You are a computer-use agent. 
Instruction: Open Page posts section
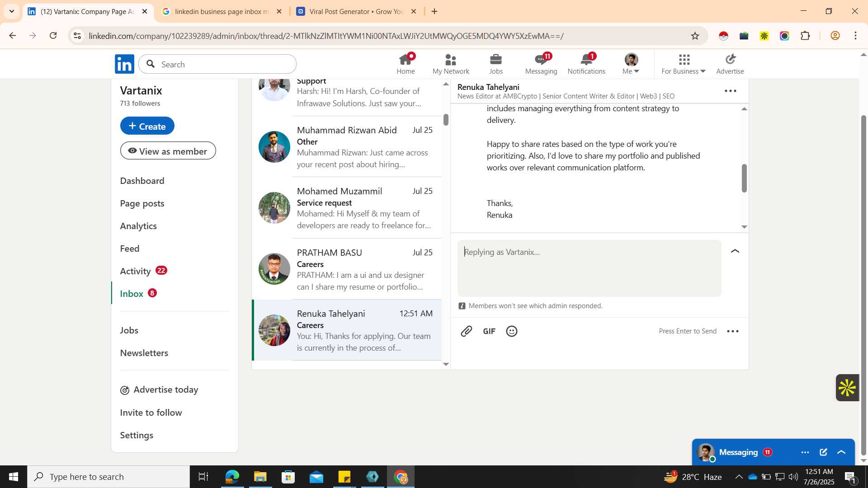point(142,203)
